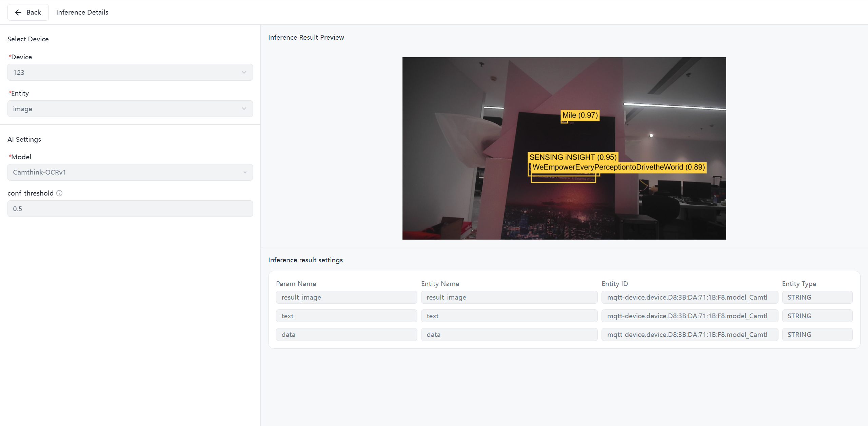This screenshot has height=426, width=868.
Task: Click the data Param Name field
Action: (346, 334)
